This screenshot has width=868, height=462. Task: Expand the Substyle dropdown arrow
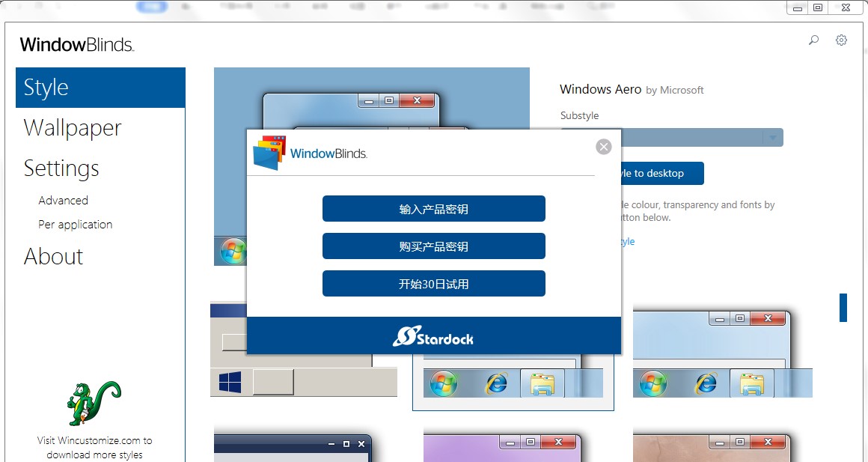[x=773, y=137]
